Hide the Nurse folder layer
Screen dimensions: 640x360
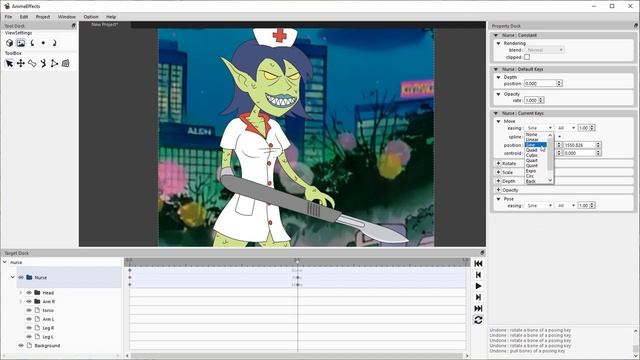tap(21, 277)
